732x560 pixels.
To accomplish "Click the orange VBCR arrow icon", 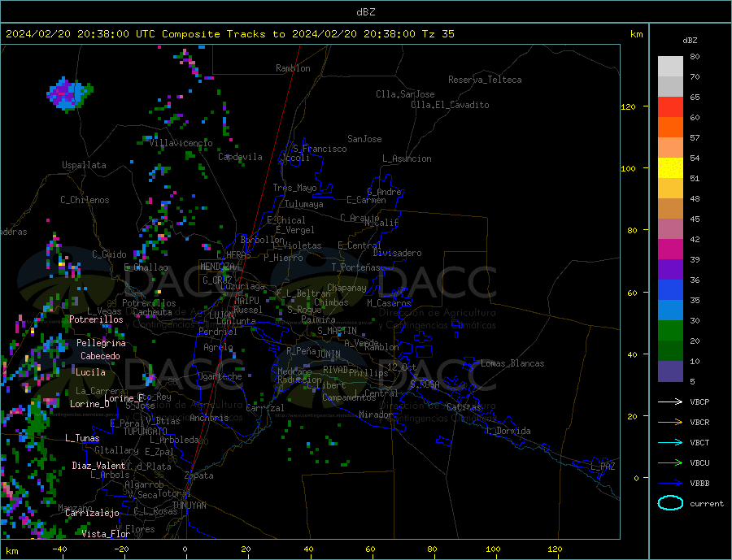I will pos(670,423).
